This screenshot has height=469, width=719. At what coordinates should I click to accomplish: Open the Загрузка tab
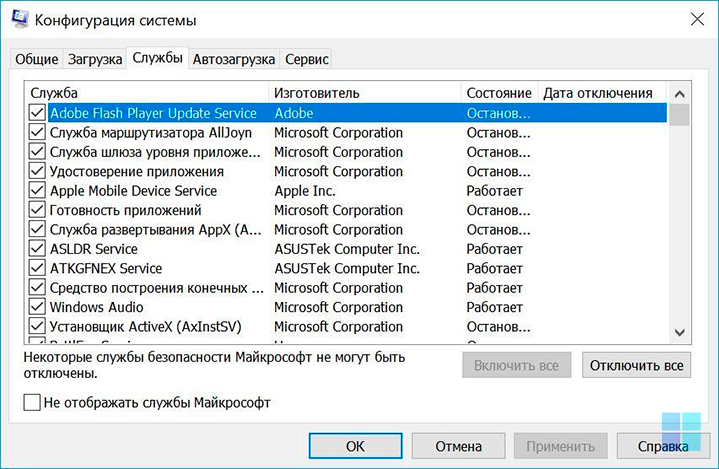point(95,59)
